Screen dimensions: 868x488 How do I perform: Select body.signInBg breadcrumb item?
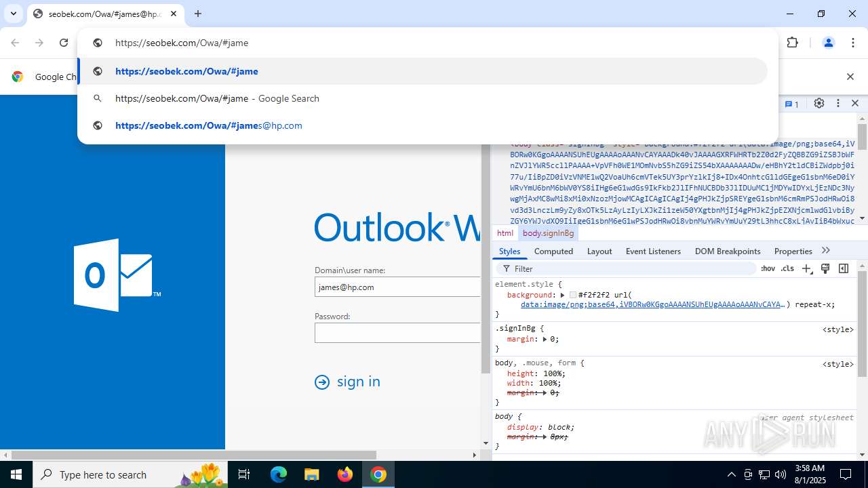(x=548, y=233)
